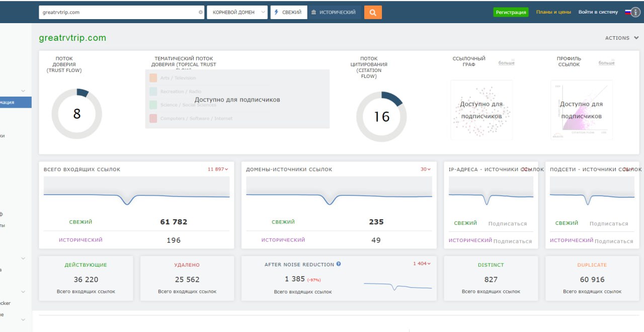Screen dimensions: 644x332
Task: Open the help icon next to After Noise Reduction
Action: pyautogui.click(x=339, y=264)
